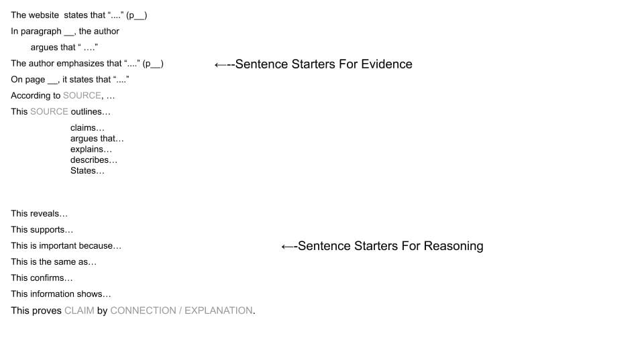Click the gray CLAIM placeholder word
Viewport: 644px width, 362px height.
click(x=79, y=310)
